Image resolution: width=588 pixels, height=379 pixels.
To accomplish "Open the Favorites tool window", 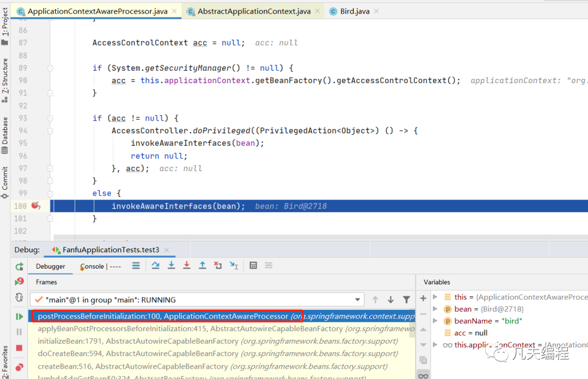I will point(5,362).
